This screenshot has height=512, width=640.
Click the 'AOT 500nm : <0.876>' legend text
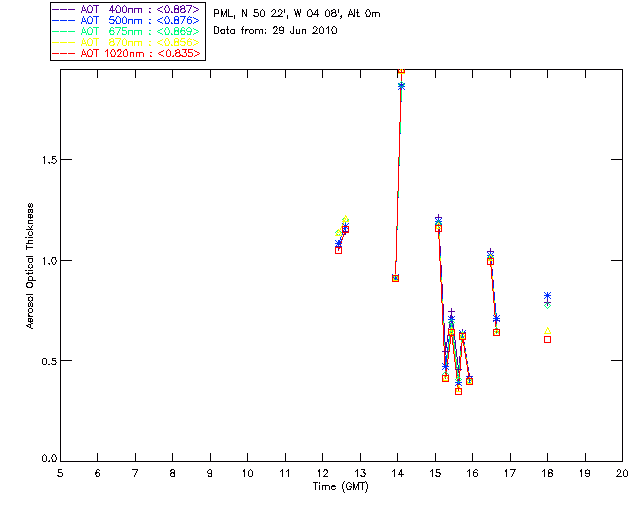140,20
